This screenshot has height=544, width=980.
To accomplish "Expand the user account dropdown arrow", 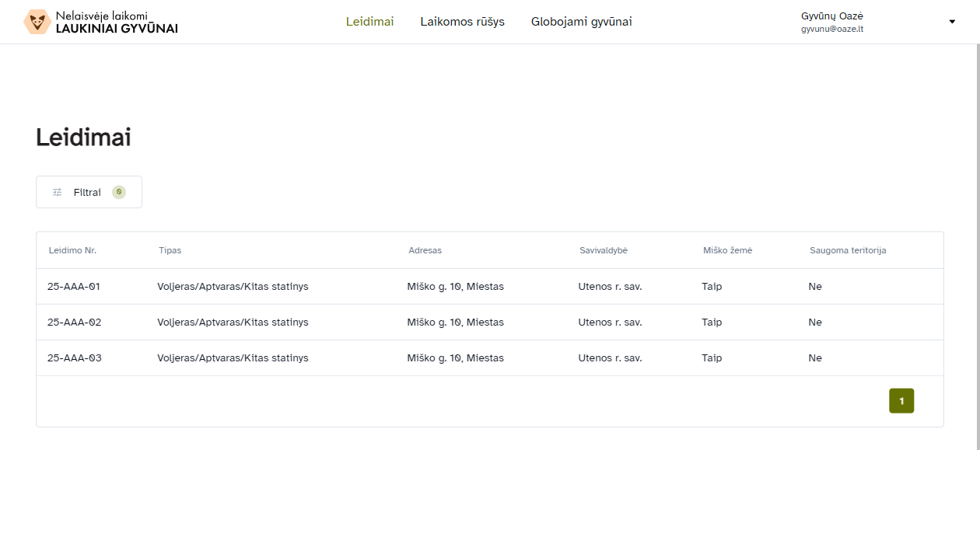I will [952, 22].
